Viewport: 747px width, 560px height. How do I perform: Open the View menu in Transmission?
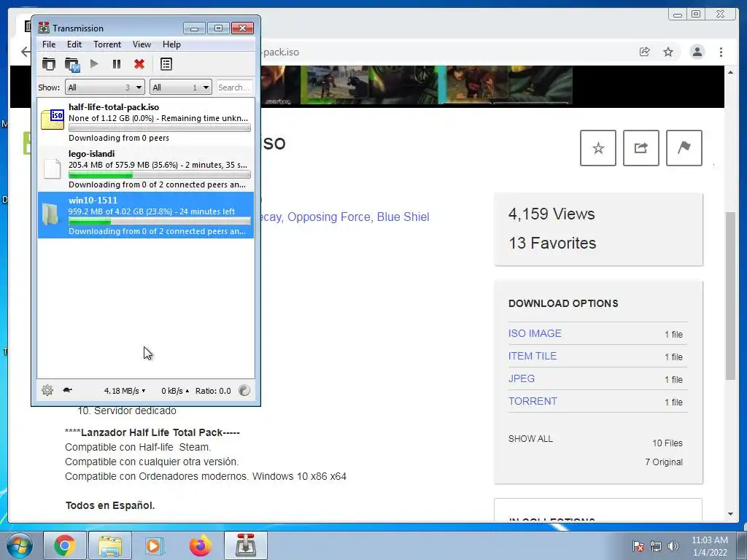142,44
